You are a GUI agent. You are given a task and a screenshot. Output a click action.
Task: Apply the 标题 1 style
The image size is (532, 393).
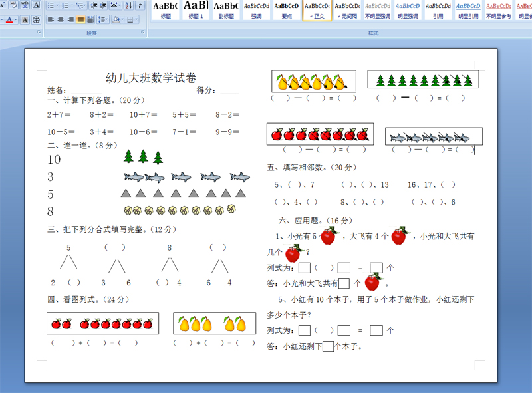(196, 10)
